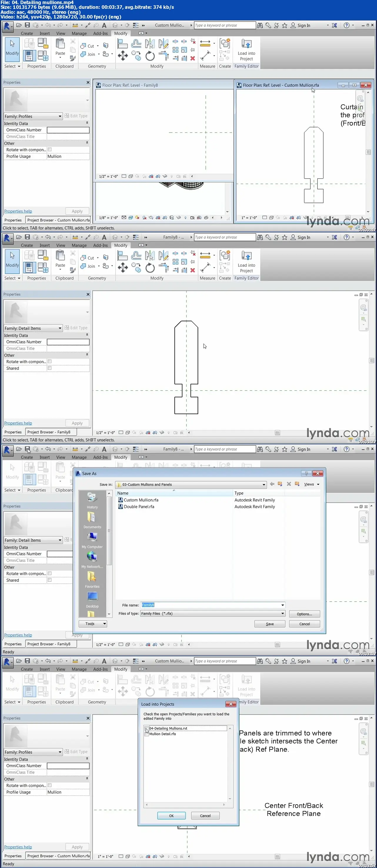Check the 04-Detailing Mullions.rvt checkbox
The height and width of the screenshot is (868, 377).
[x=146, y=728]
